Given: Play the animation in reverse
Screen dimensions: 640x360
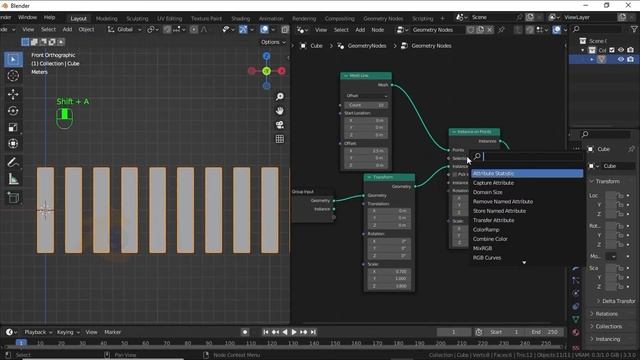Looking at the screenshot, I should [285, 332].
